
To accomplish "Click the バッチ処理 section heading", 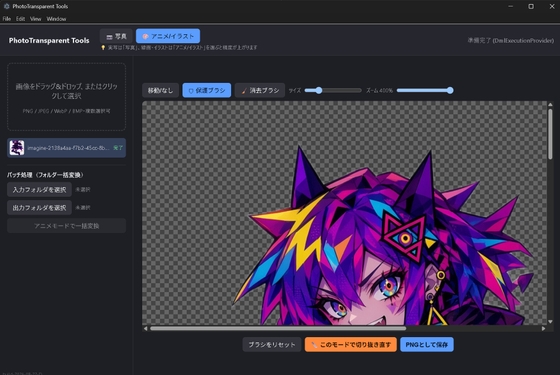I will click(x=45, y=175).
